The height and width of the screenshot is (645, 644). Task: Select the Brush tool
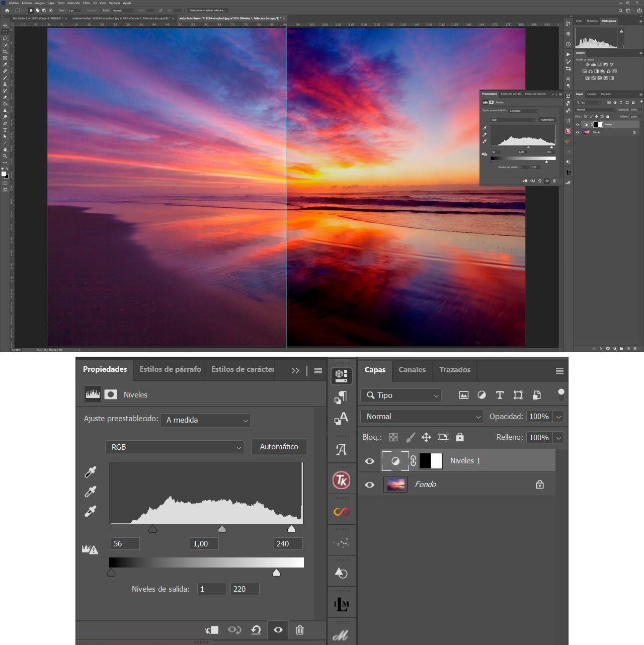(x=5, y=77)
